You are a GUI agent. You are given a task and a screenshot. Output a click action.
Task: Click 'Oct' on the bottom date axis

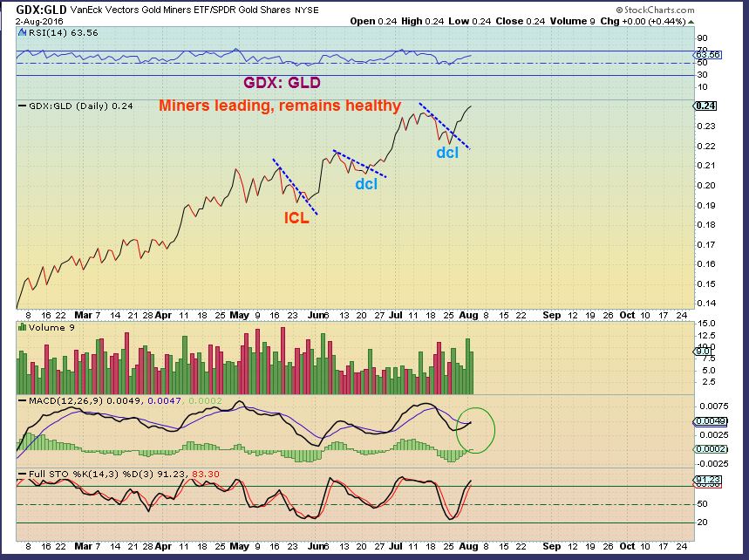627,546
